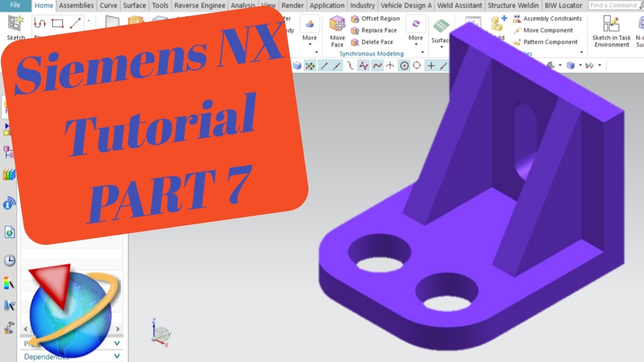Open Sketch in Task Environment
The image size is (644, 362).
point(611,32)
